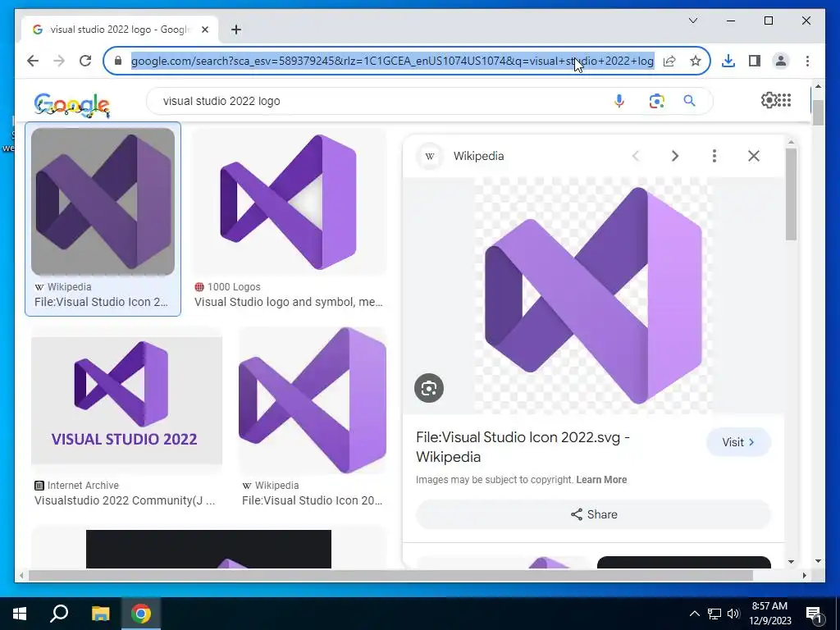This screenshot has width=840, height=630.
Task: View site information lock icon
Action: [118, 61]
